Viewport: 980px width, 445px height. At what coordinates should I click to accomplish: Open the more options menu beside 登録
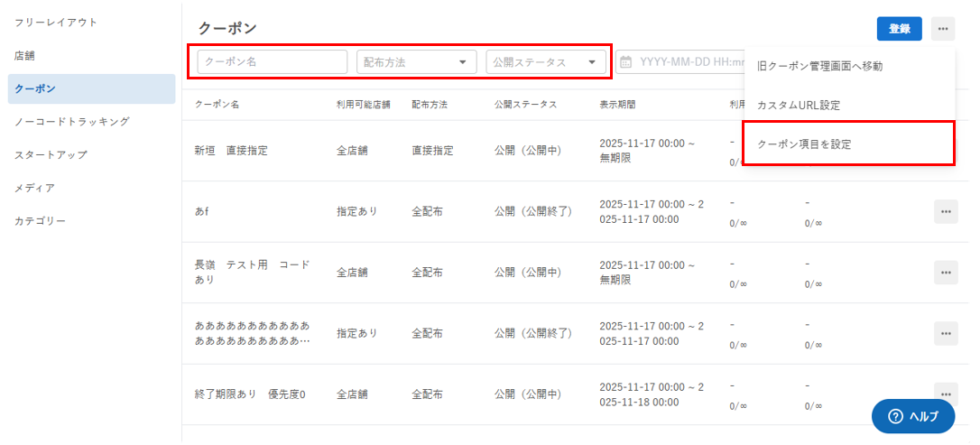pos(942,29)
